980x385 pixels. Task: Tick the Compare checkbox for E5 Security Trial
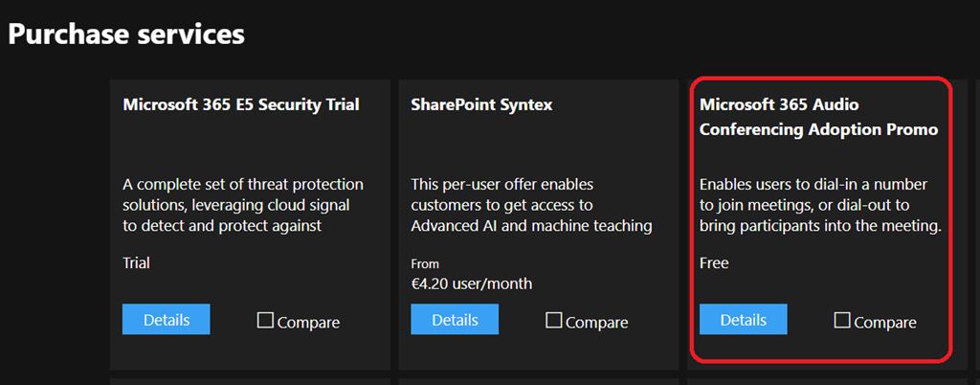pyautogui.click(x=265, y=321)
